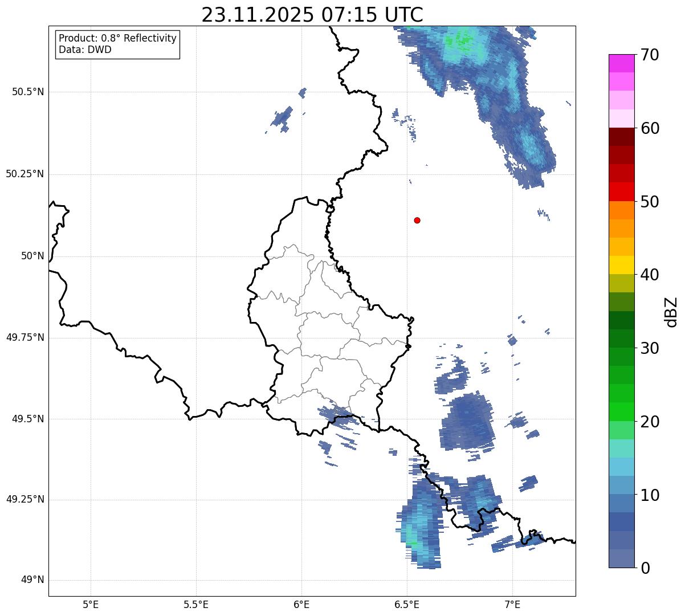The image size is (685, 616).
Task: Pick the olive swatch just below 40 dBZ
Action: pyautogui.click(x=622, y=284)
